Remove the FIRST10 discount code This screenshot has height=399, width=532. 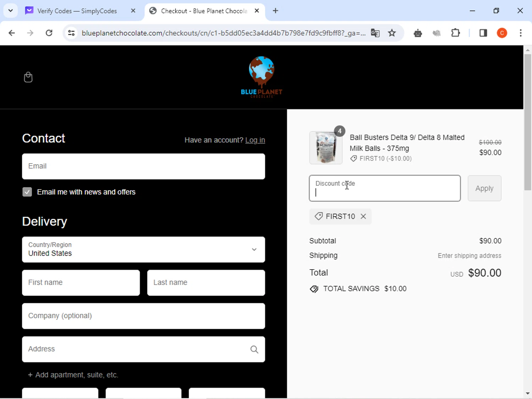point(363,216)
